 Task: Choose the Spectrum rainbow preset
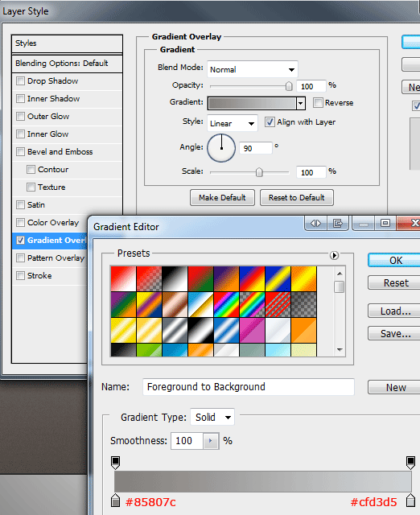pos(227,304)
